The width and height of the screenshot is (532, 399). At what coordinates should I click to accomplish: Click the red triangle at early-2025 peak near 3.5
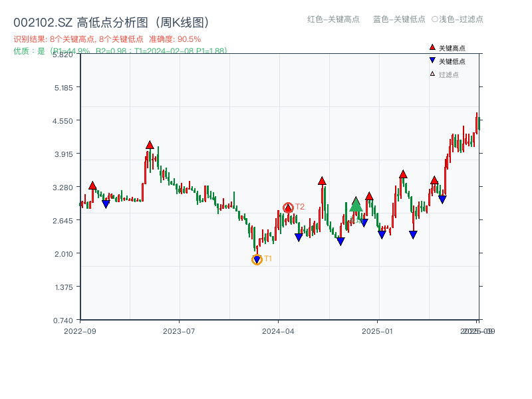tap(403, 174)
